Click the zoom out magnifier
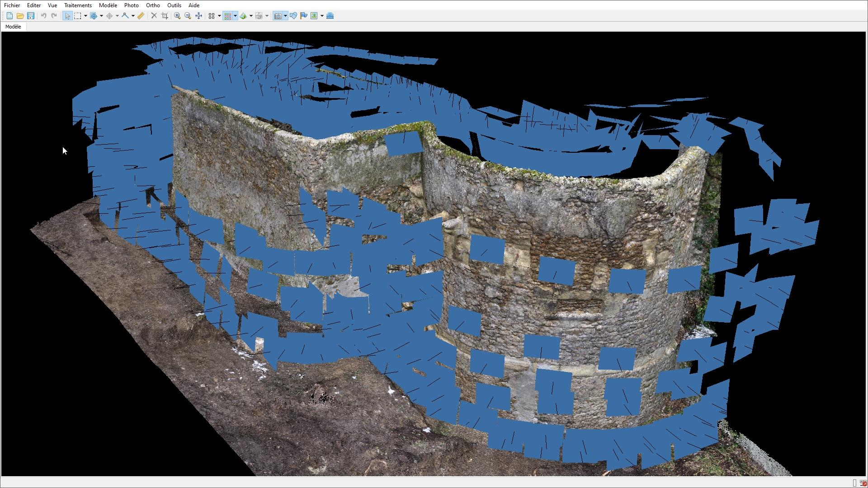 click(x=188, y=16)
